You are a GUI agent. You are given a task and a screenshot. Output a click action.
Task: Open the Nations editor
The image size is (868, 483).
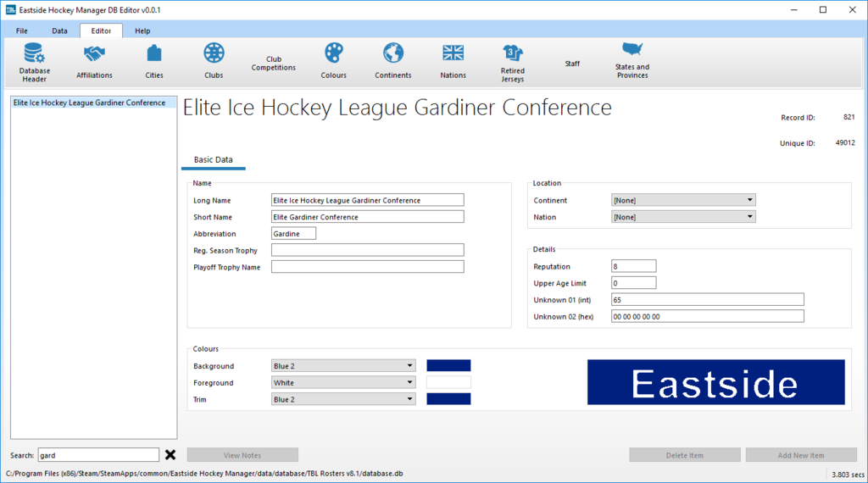(453, 62)
